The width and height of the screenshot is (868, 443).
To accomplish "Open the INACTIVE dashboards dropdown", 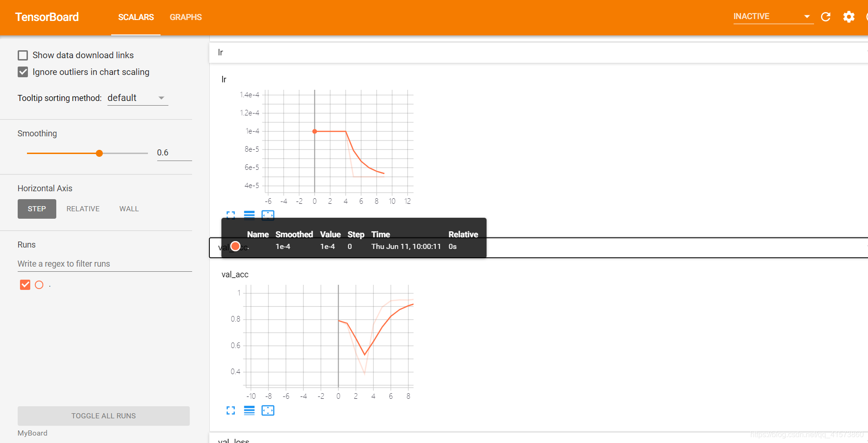I will coord(773,17).
